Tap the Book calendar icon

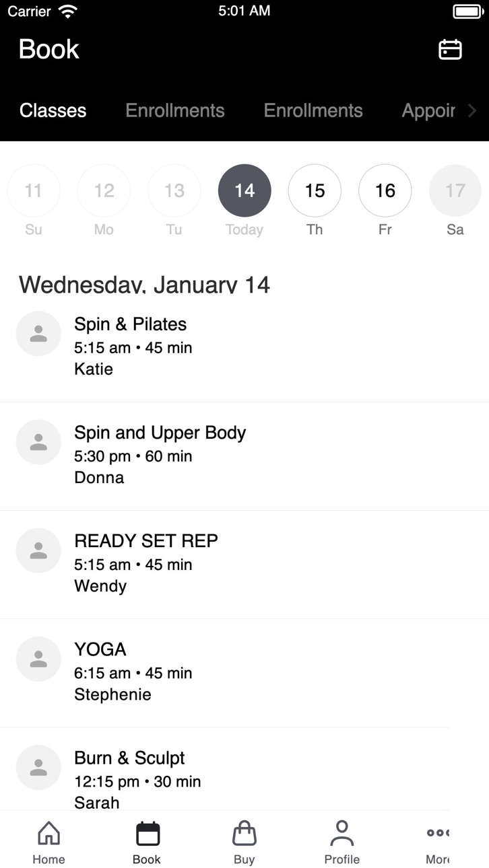pos(148,833)
